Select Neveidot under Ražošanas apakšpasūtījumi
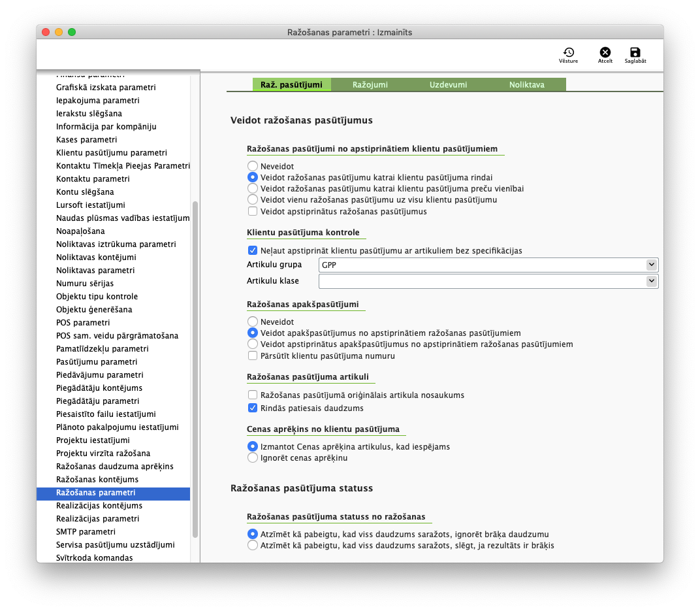The height and width of the screenshot is (611, 700). pos(253,322)
